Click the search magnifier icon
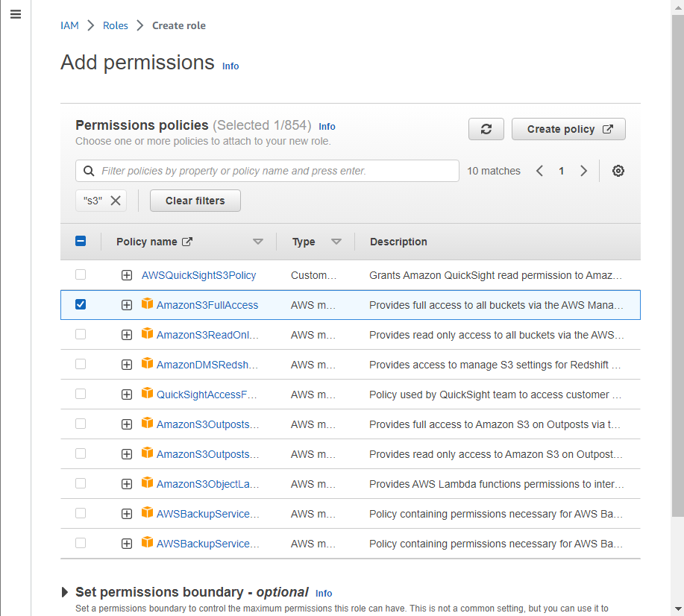The width and height of the screenshot is (684, 616). click(x=88, y=171)
